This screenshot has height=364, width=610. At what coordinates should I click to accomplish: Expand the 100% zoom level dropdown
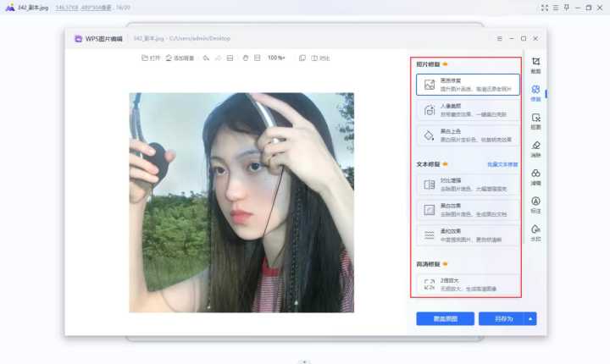click(x=276, y=58)
